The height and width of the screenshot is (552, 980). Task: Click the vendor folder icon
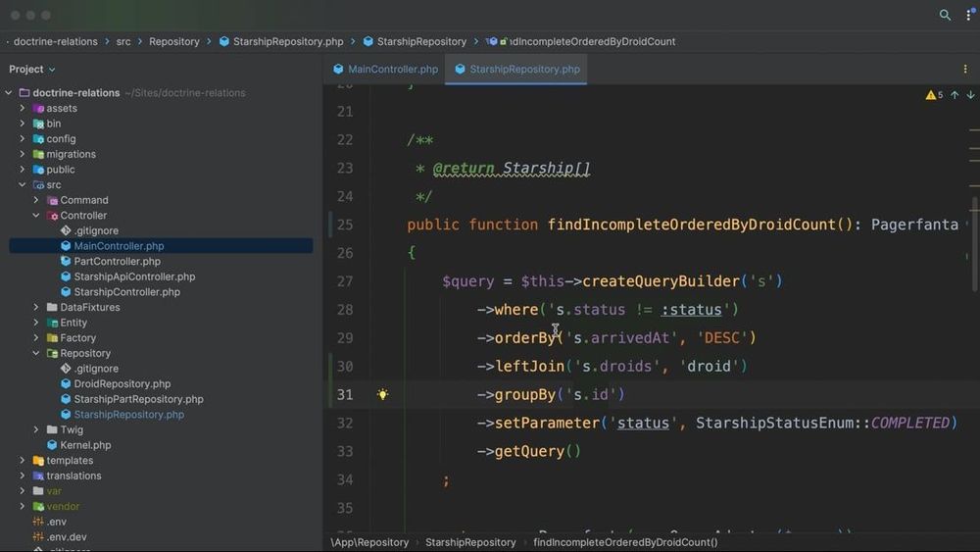click(39, 506)
